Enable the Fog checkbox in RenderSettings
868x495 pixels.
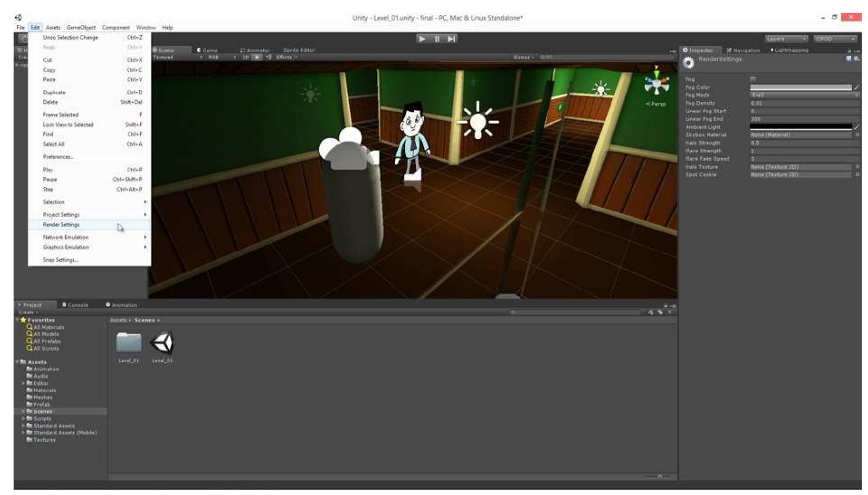click(x=752, y=79)
